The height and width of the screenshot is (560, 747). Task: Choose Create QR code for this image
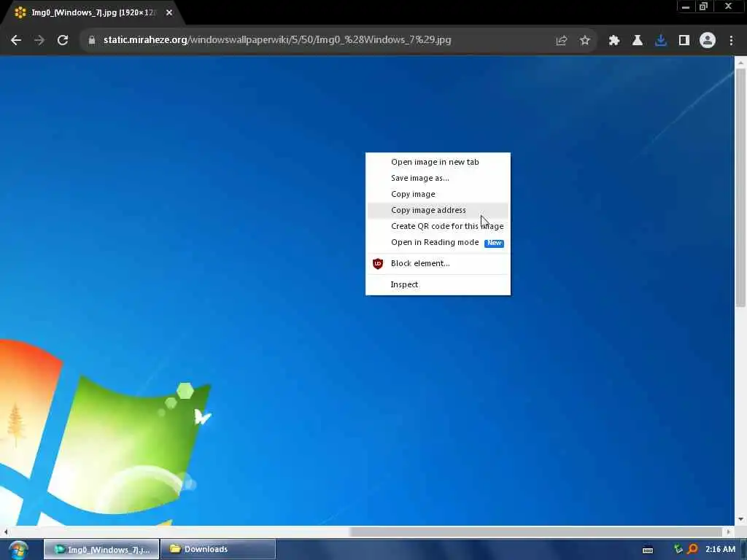(438, 226)
